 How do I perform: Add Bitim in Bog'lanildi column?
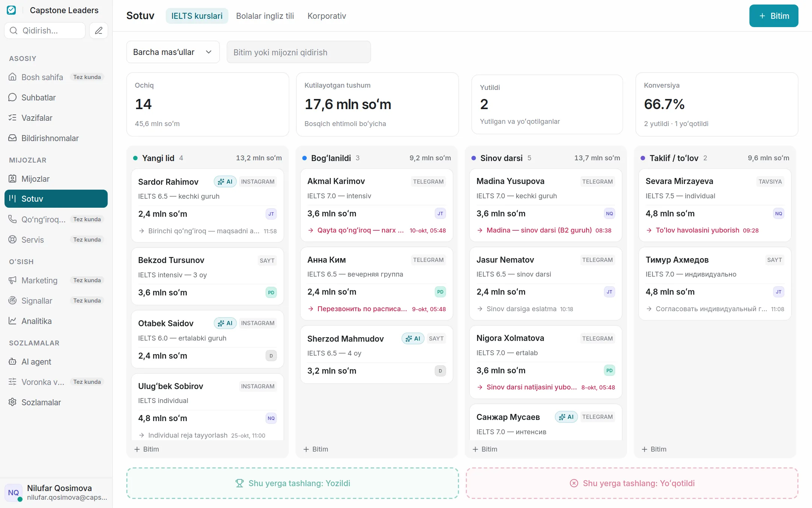pyautogui.click(x=316, y=449)
